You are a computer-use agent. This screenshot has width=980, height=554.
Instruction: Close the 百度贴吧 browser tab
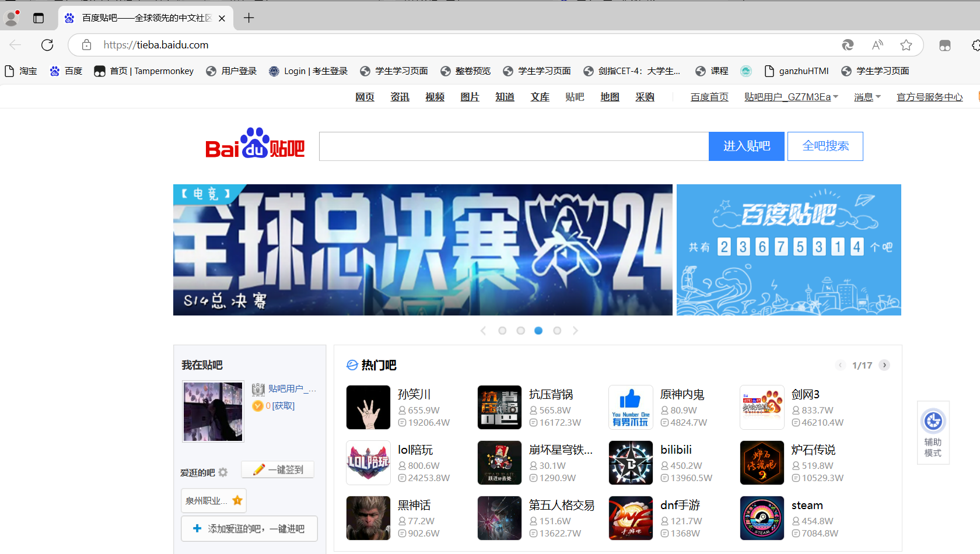(222, 18)
